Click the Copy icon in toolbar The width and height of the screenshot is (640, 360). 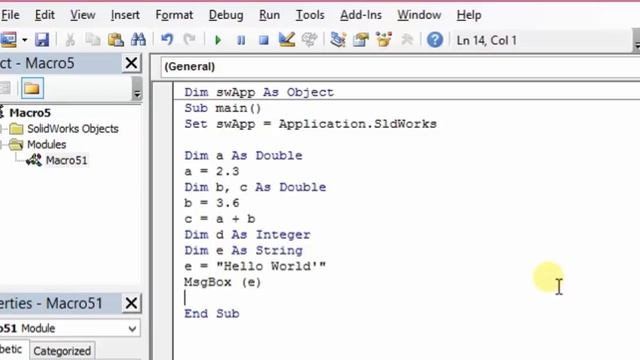click(x=93, y=40)
